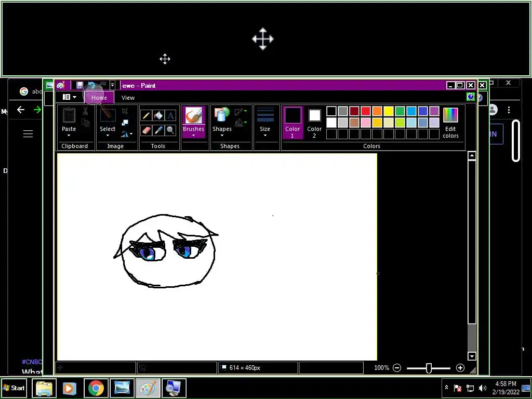
Task: Open Chrome from the taskbar
Action: [x=96, y=388]
